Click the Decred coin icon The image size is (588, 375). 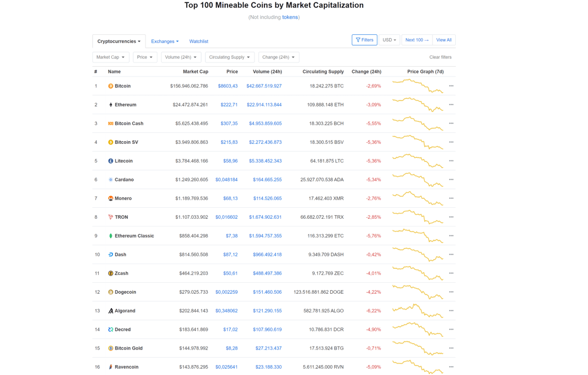click(111, 330)
